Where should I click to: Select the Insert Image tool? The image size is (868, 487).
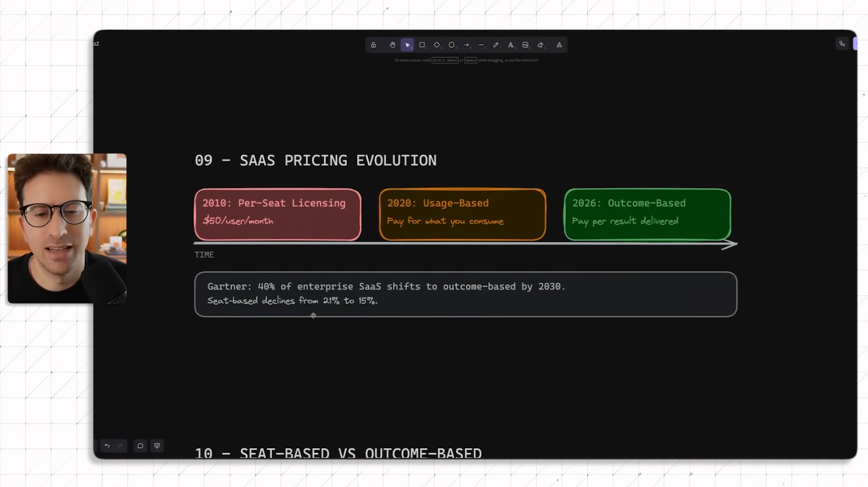[x=525, y=45]
